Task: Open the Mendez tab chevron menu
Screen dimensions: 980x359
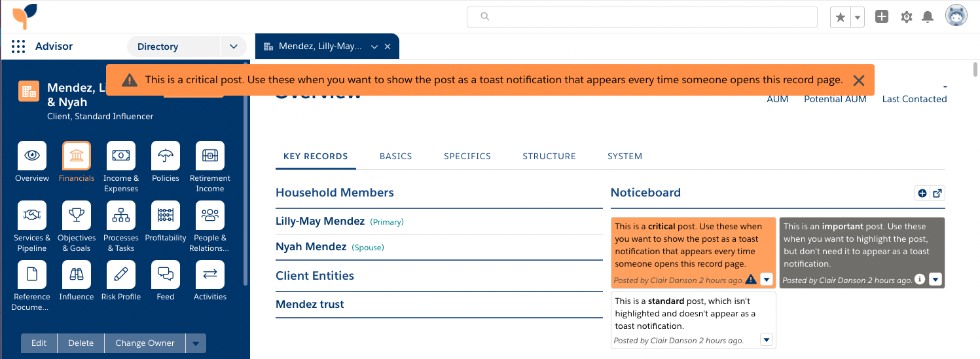Action: 374,47
